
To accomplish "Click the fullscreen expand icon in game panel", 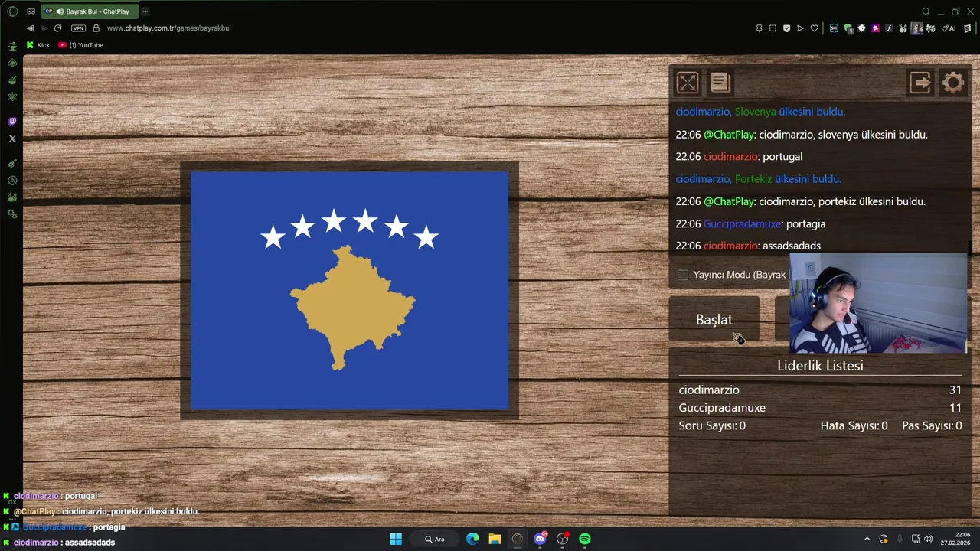I will [x=687, y=83].
